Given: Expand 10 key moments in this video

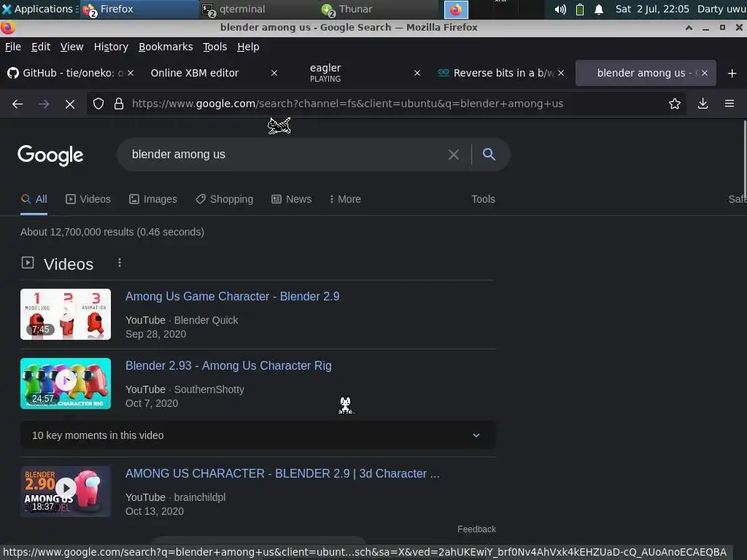Looking at the screenshot, I should coord(258,435).
